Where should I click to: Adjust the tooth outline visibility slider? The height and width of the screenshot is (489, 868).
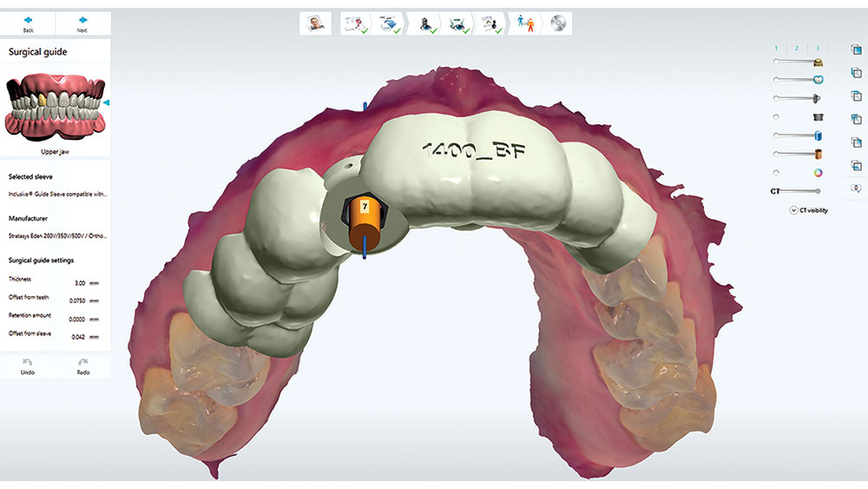[x=795, y=80]
